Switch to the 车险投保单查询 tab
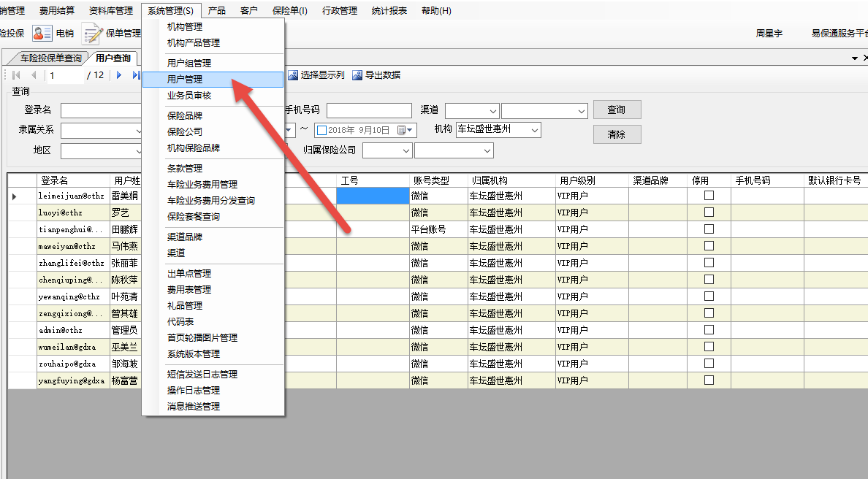 tap(50, 58)
